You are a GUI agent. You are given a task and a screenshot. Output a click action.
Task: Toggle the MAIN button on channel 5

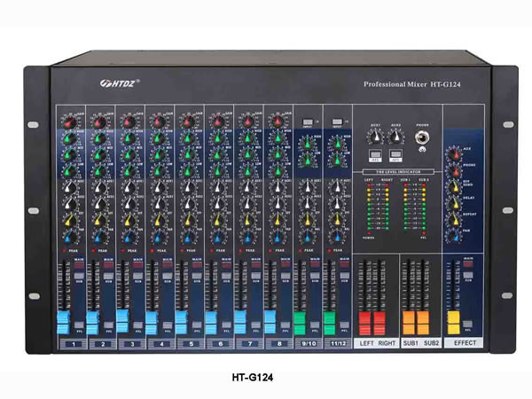click(197, 265)
